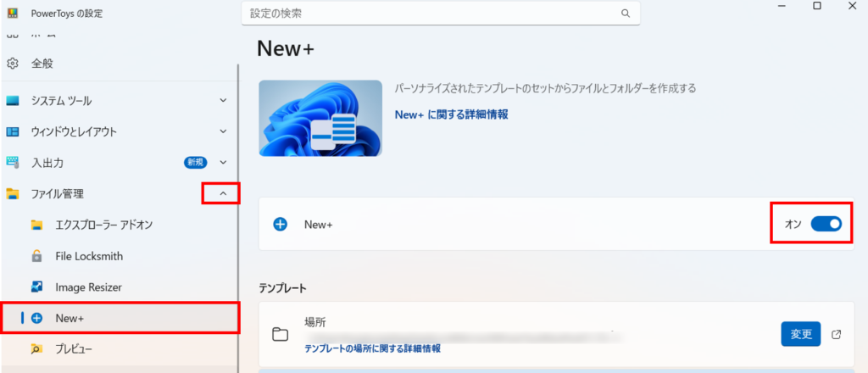Open New+ に関する詳細情報 link
Image resolution: width=868 pixels, height=373 pixels.
point(451,114)
